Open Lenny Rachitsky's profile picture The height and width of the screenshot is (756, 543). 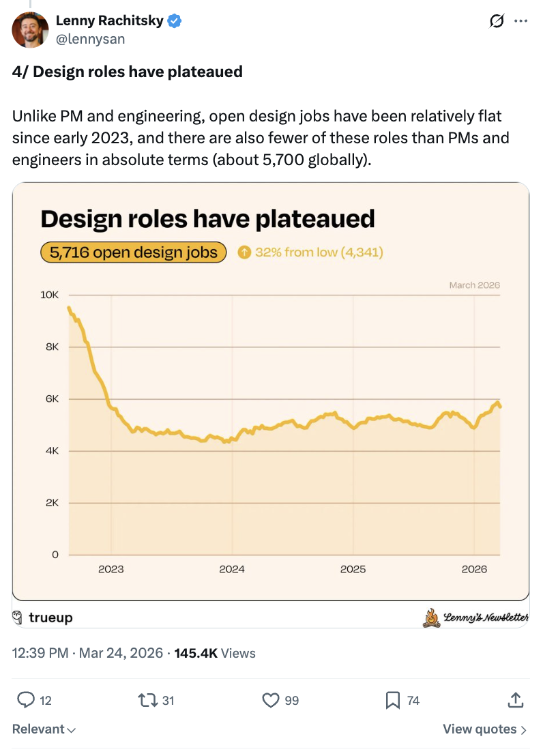(31, 30)
